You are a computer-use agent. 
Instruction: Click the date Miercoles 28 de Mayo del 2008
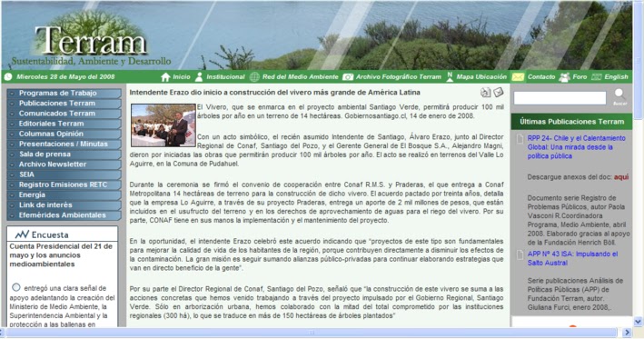click(x=65, y=77)
